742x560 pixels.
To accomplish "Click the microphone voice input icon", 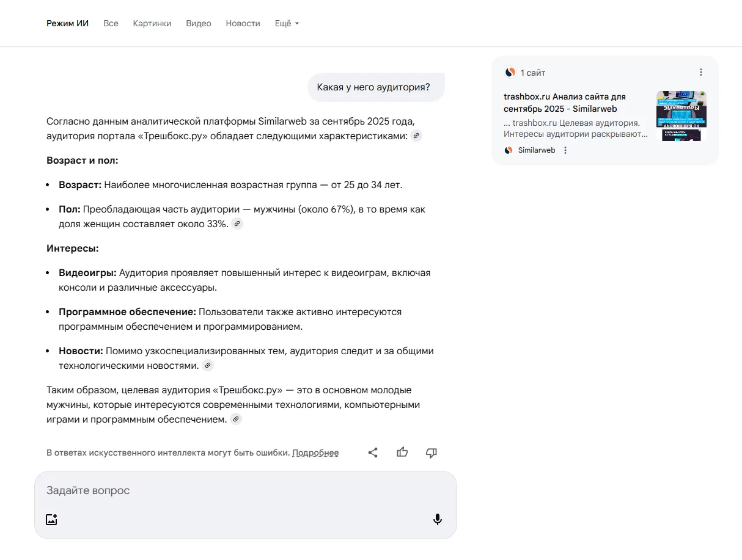I will point(438,520).
